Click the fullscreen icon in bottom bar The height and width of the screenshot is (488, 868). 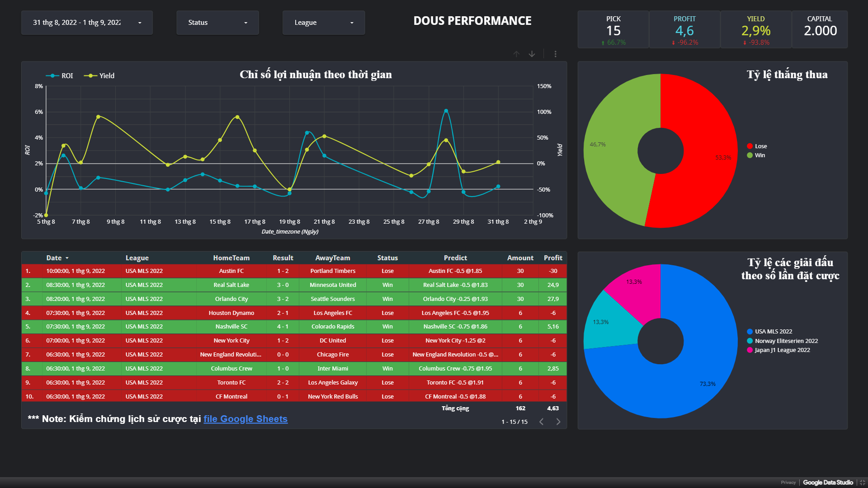coord(862,483)
